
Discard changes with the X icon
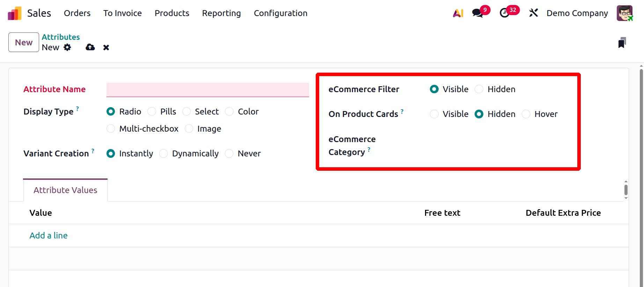point(106,47)
